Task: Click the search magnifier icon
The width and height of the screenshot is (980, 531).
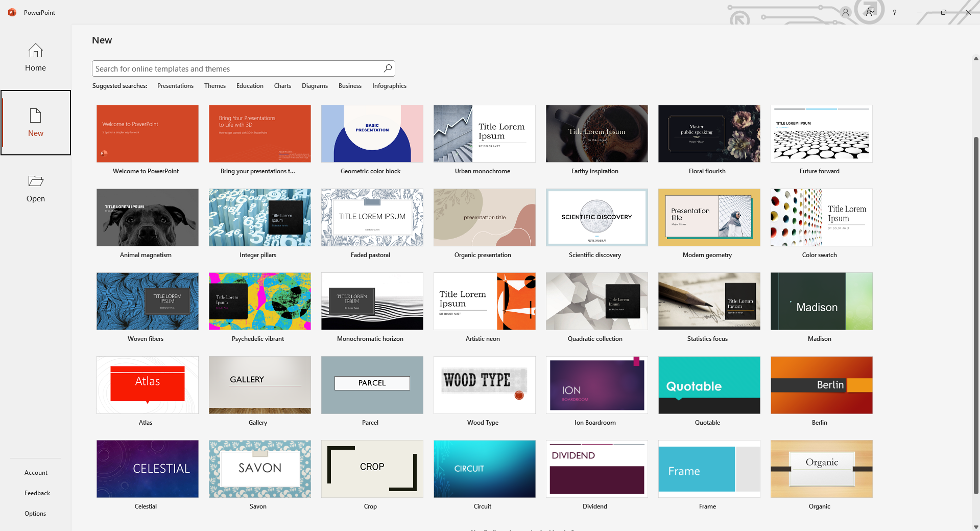Action: point(388,68)
